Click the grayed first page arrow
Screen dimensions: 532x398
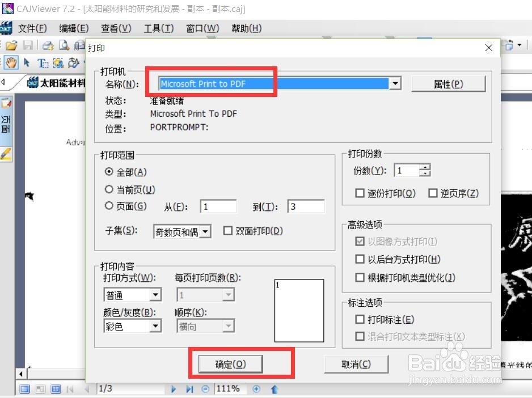pyautogui.click(x=70, y=389)
